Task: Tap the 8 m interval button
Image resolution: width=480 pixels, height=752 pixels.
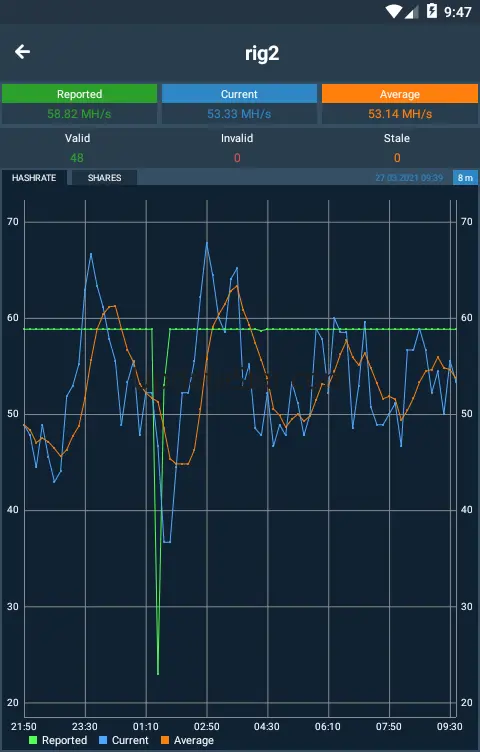Action: (x=465, y=177)
